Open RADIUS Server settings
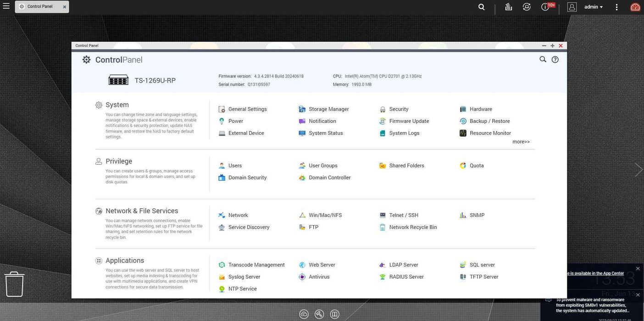Screen dimensions: 644x321 (401, 277)
